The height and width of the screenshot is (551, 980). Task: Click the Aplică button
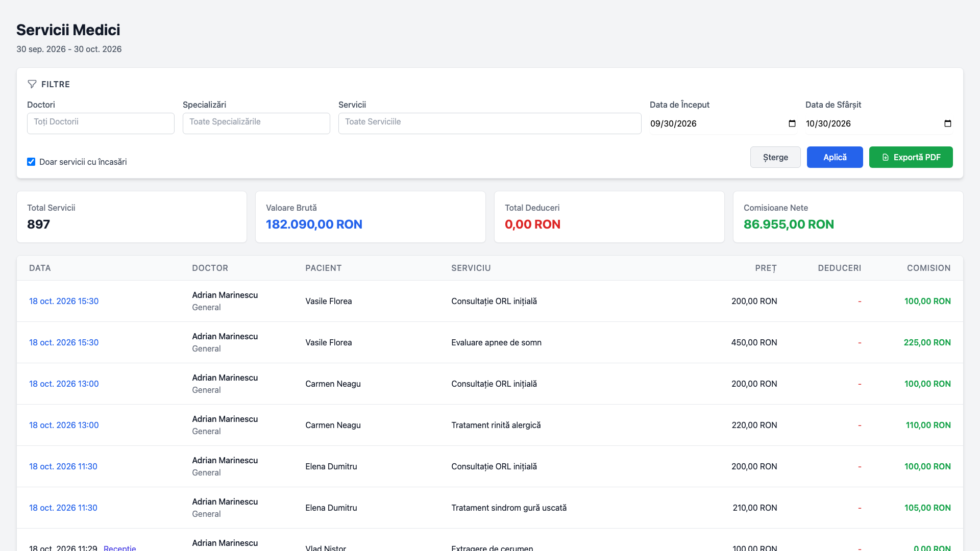coord(835,157)
